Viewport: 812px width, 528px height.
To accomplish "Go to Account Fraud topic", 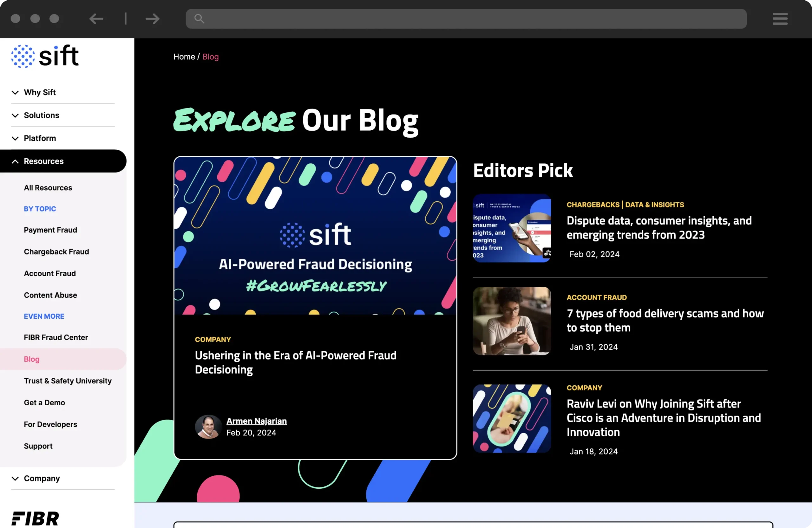I will (x=50, y=274).
